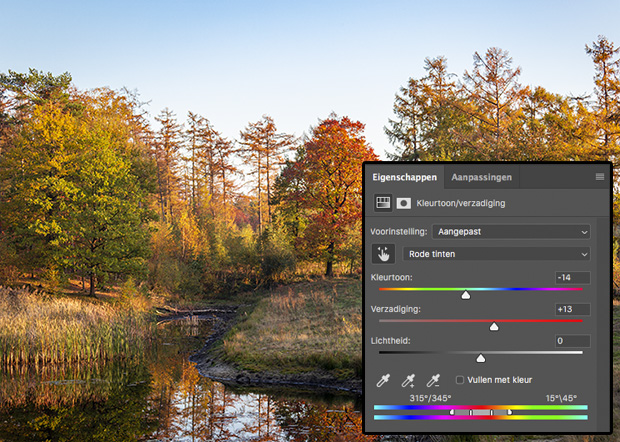The width and height of the screenshot is (620, 442).
Task: Activate the on-image adjustment hand tool
Action: click(x=383, y=254)
